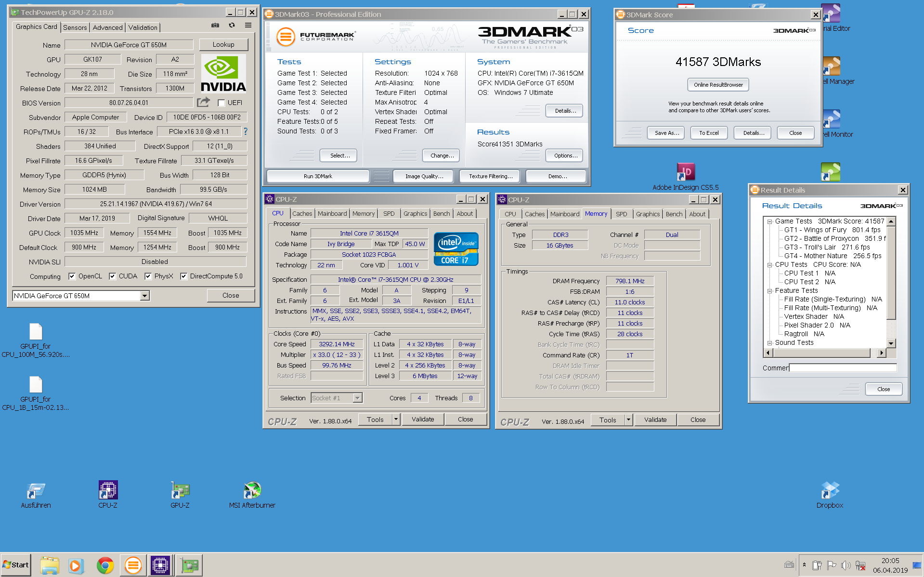Show hidden tray icons arrow
The width and height of the screenshot is (924, 577).
click(x=804, y=564)
